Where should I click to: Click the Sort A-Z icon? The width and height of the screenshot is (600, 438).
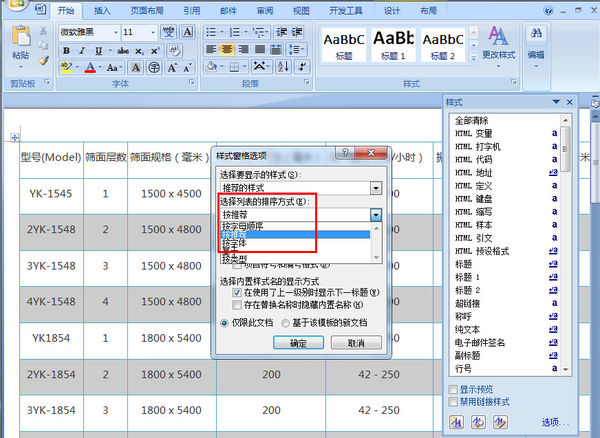coord(284,67)
